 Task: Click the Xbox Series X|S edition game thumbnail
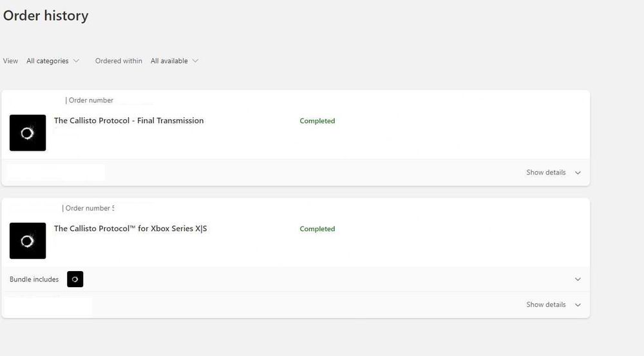pyautogui.click(x=28, y=241)
